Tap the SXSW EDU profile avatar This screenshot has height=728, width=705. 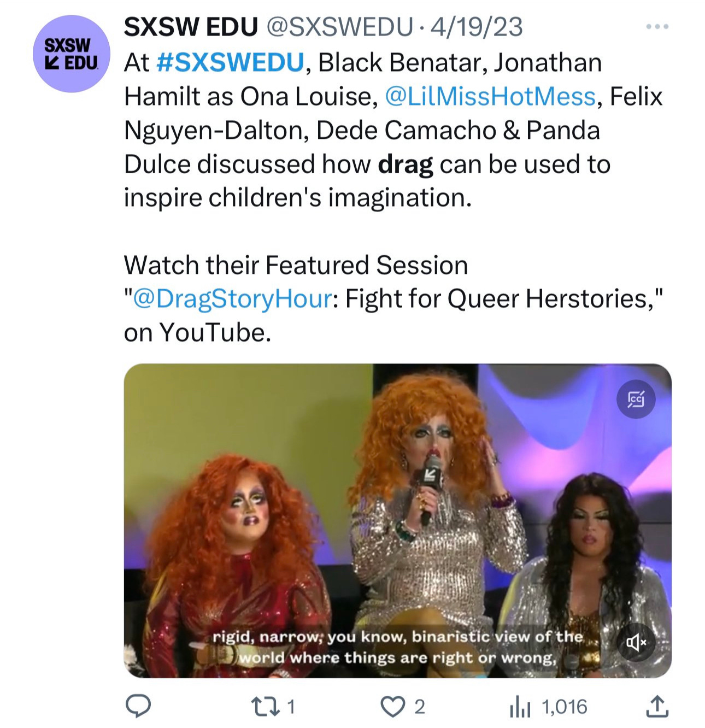click(72, 54)
